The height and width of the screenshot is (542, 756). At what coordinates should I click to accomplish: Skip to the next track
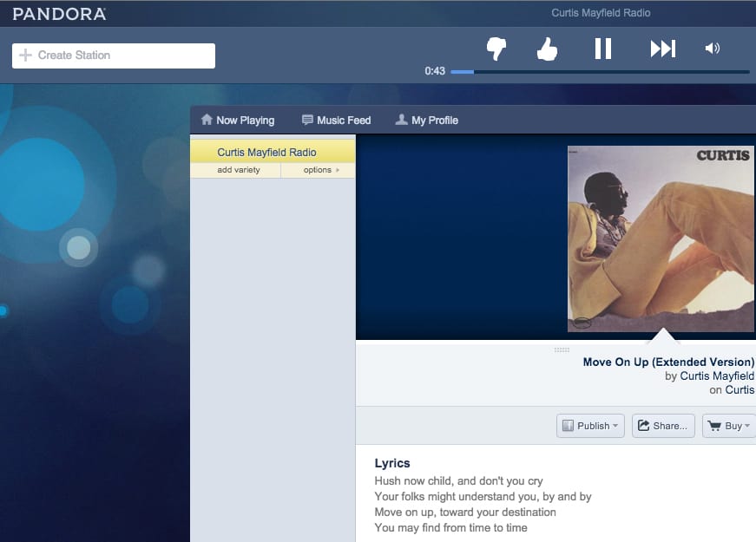663,49
